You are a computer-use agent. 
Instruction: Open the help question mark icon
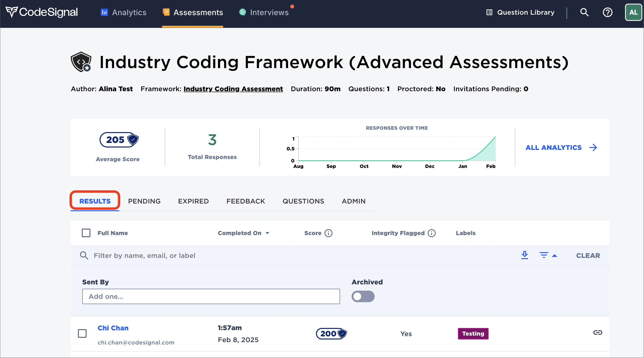pos(607,12)
